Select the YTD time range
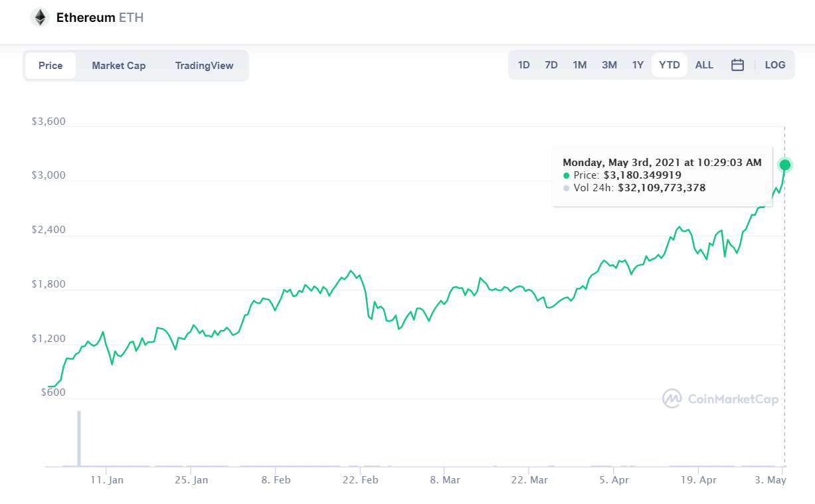 (x=669, y=65)
